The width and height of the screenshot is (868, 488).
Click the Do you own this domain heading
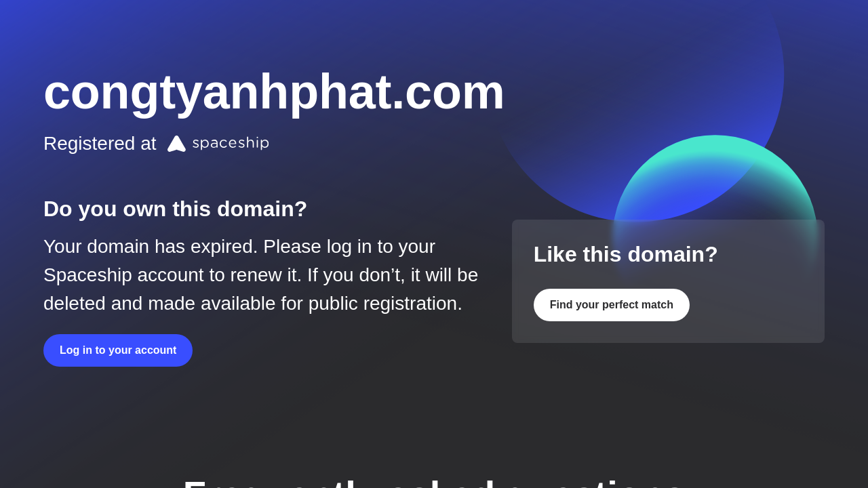(175, 209)
